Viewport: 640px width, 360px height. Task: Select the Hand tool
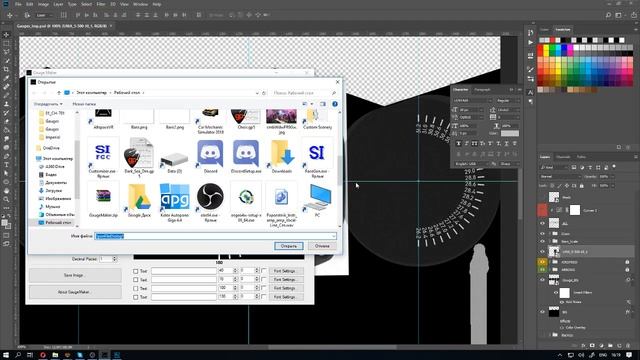tap(6, 191)
